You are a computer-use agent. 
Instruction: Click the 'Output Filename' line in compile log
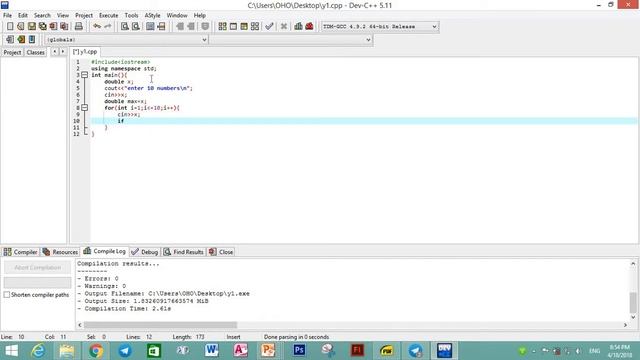[x=163, y=293]
